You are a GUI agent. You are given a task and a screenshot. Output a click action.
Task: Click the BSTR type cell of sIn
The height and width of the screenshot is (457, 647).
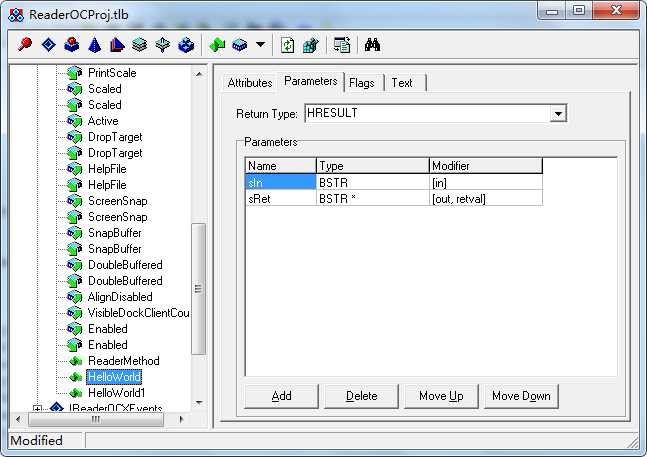(373, 182)
